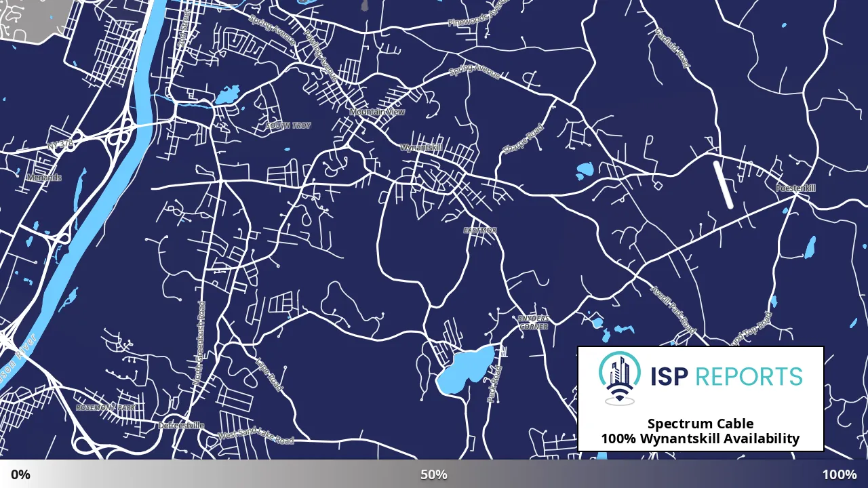Click the "Lape Road" street label
This screenshot has height=488, width=868.
(x=269, y=374)
